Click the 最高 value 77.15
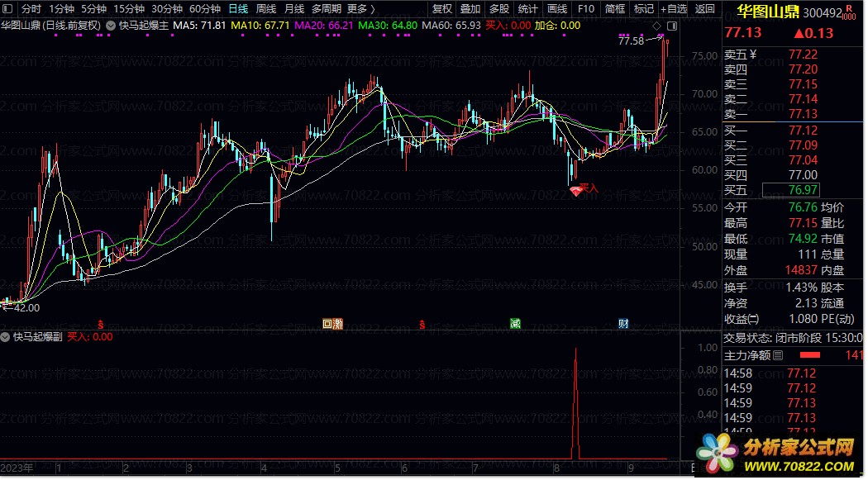 pyautogui.click(x=804, y=223)
